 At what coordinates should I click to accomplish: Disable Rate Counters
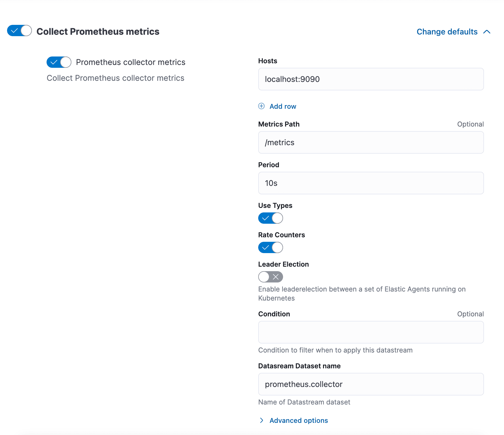point(270,247)
